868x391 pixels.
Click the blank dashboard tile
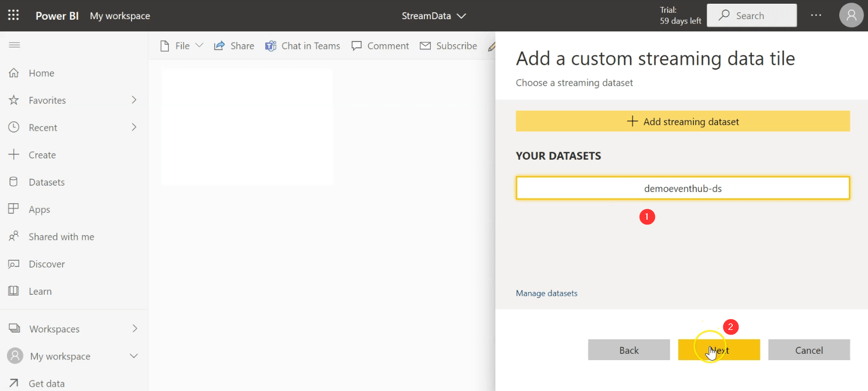click(247, 127)
